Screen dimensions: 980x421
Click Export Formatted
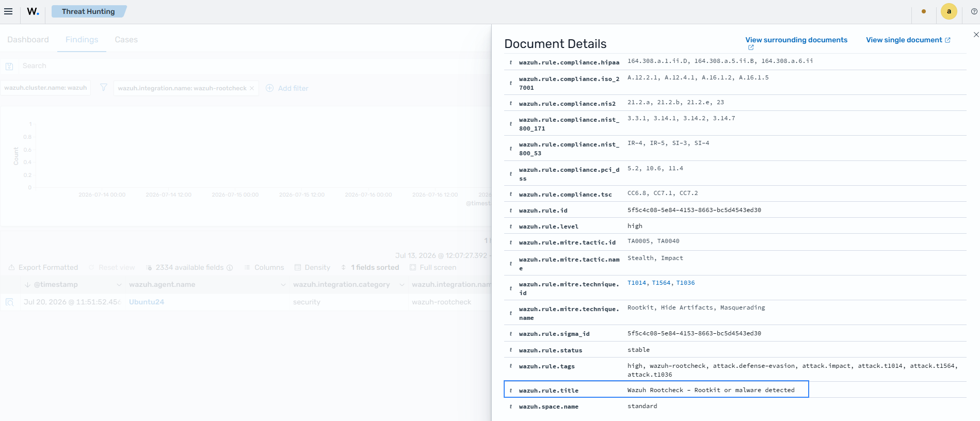click(43, 268)
